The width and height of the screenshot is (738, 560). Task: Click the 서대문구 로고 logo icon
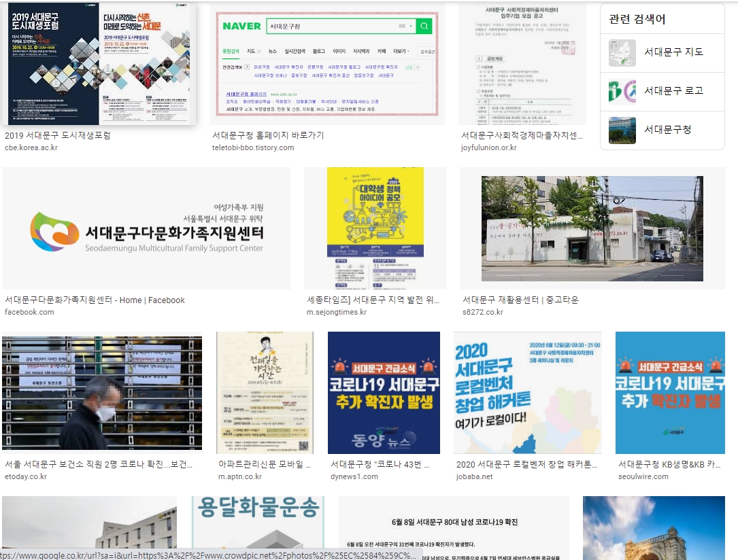pos(622,92)
